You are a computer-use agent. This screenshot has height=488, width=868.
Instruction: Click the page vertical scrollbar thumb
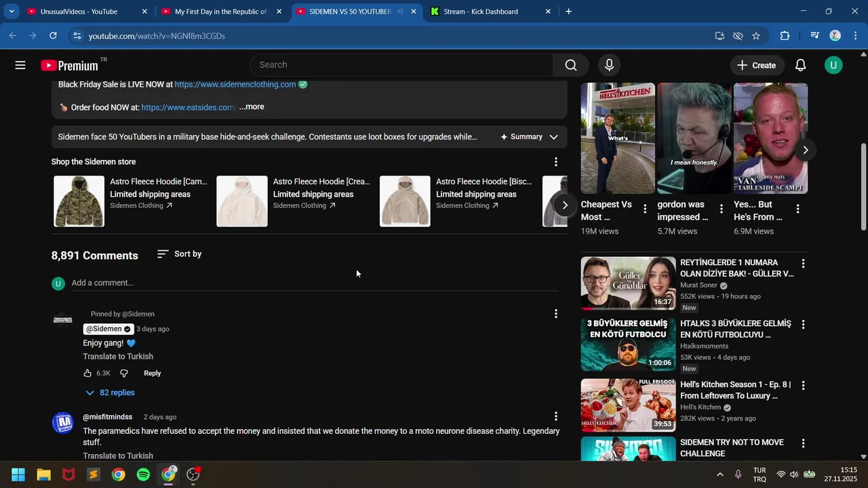pos(863,186)
